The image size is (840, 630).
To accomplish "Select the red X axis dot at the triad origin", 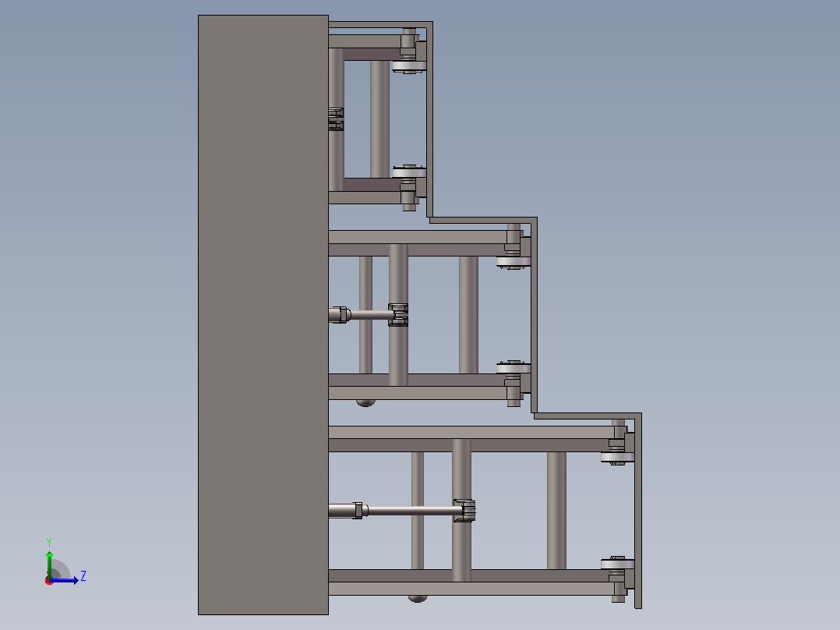I will point(49,581).
